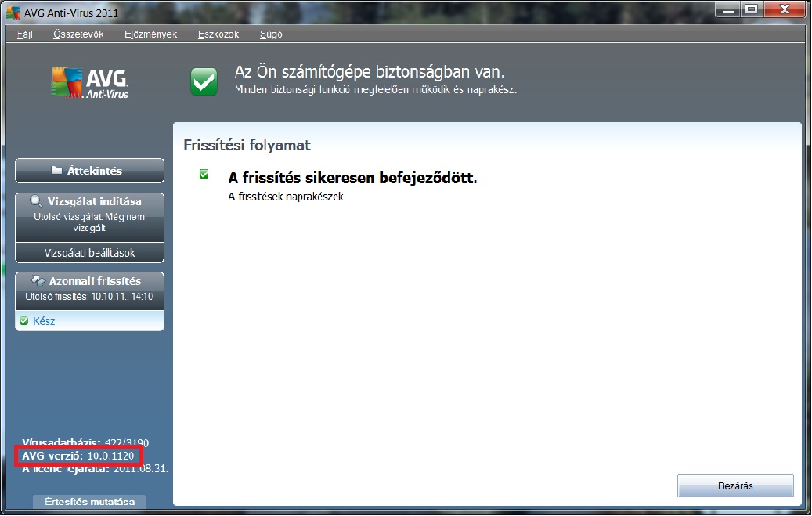
Task: Open Vizsgálati beállítások scan settings
Action: (x=89, y=253)
